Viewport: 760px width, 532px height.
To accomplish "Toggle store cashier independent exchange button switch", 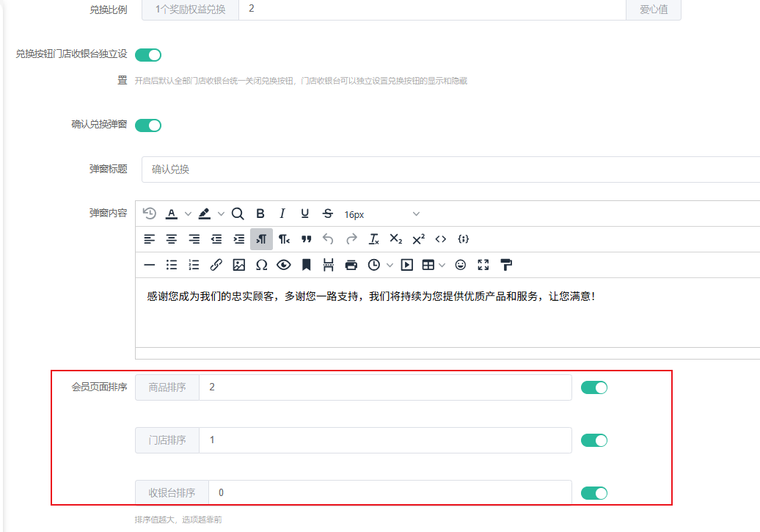I will coord(148,55).
